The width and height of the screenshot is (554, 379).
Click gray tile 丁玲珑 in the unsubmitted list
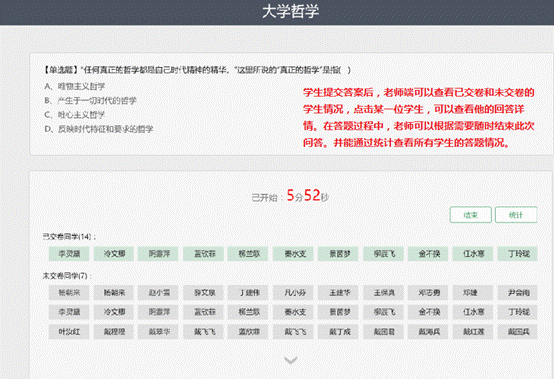coord(518,312)
